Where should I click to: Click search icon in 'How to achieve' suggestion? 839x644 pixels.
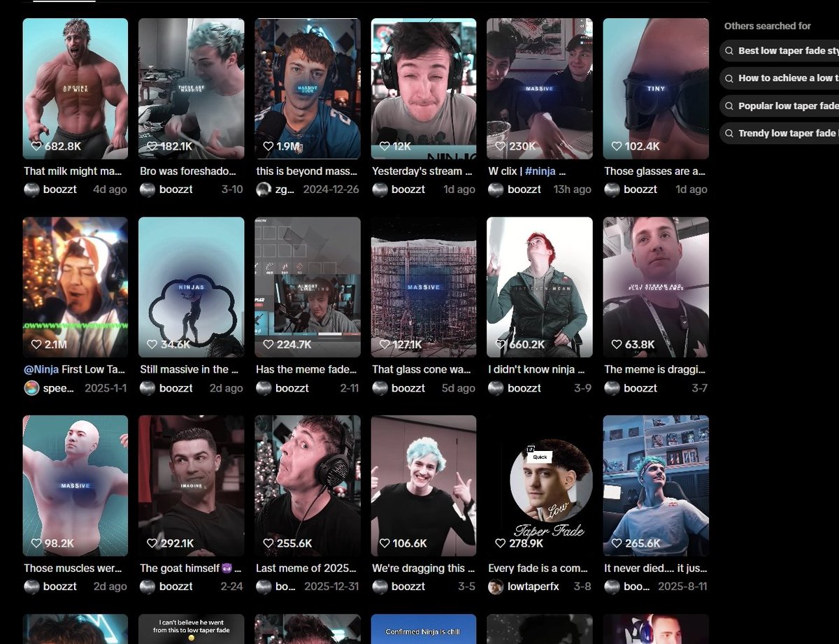click(729, 78)
